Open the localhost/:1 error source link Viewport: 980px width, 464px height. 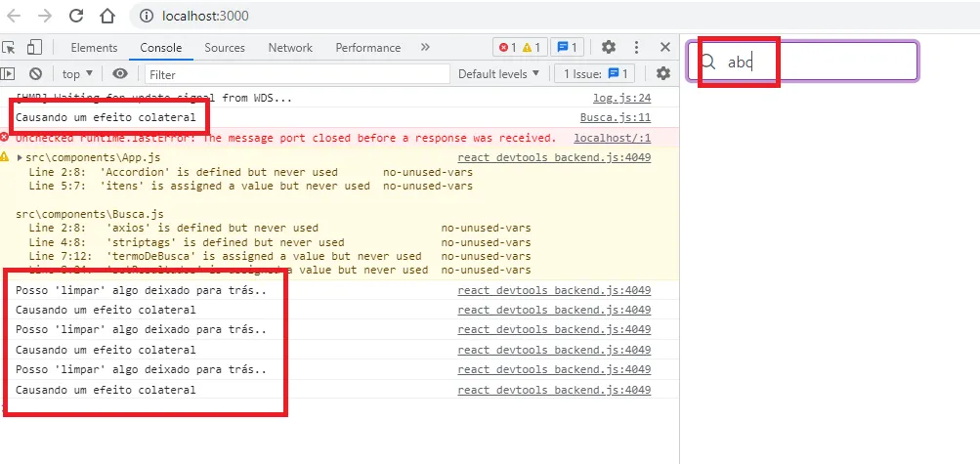613,138
